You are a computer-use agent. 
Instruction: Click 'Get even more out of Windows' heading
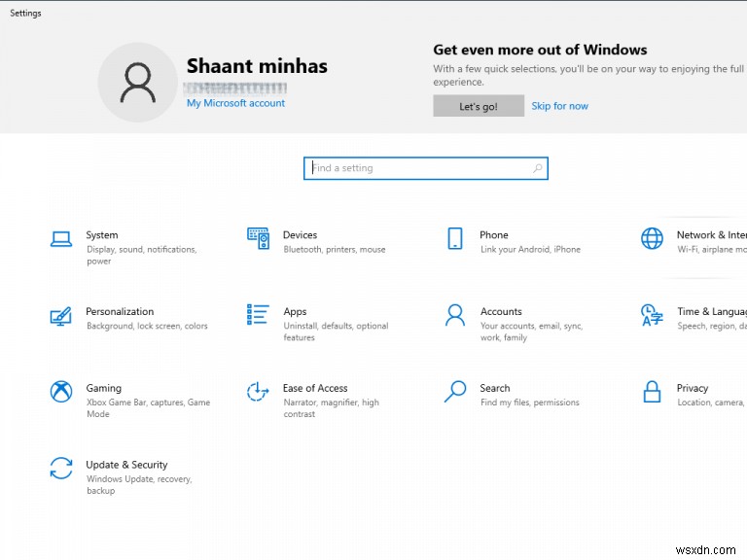pyautogui.click(x=540, y=50)
